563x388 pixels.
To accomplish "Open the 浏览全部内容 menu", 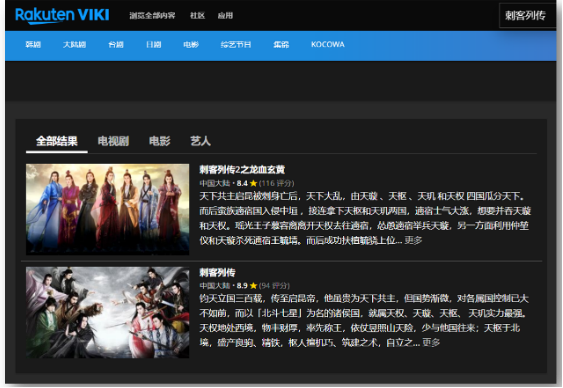I will 152,16.
